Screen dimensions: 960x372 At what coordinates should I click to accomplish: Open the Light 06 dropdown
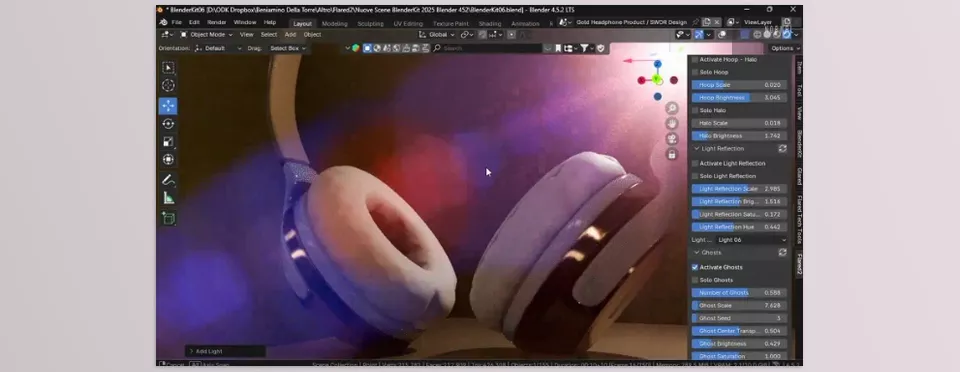click(x=752, y=240)
